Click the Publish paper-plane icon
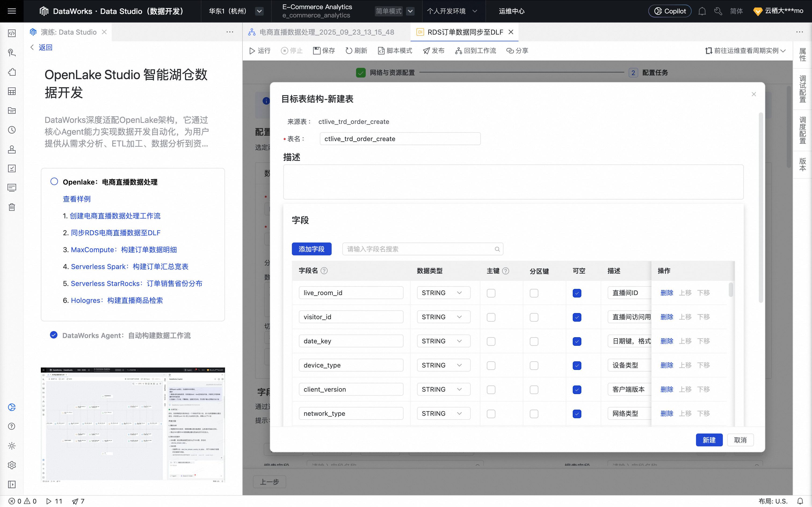This screenshot has height=507, width=812. [426, 51]
